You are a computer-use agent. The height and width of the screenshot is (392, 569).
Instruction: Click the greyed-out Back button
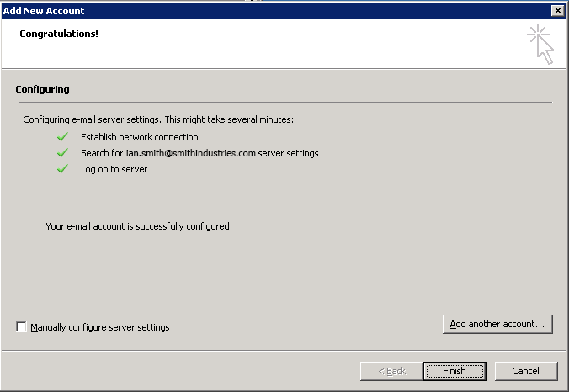391,371
